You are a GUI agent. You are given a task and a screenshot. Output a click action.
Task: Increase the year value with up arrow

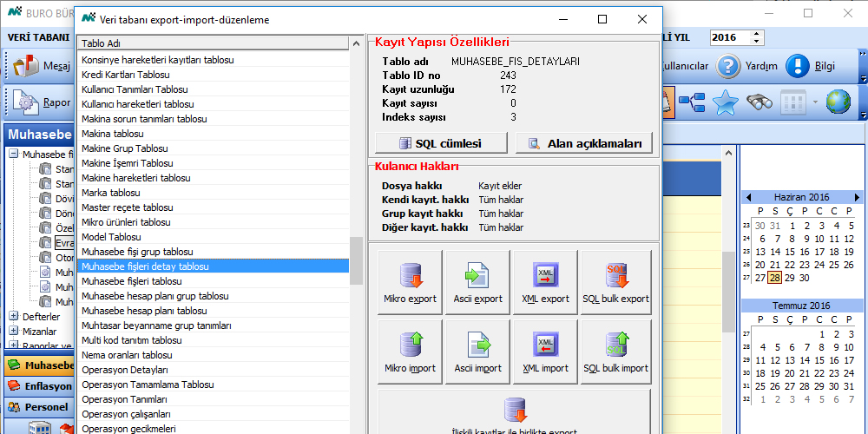(756, 34)
